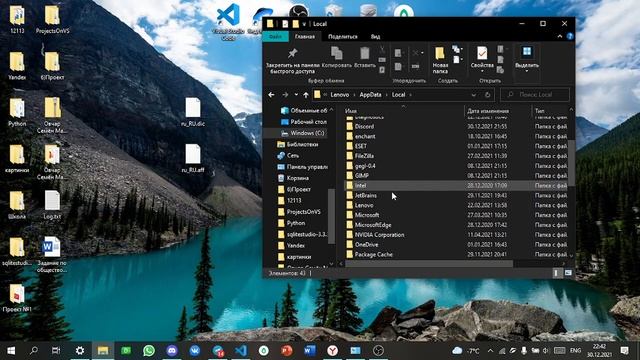The width and height of the screenshot is (640, 360).
Task: Select Рабочий стол in the navigation pane
Action: 304,122
